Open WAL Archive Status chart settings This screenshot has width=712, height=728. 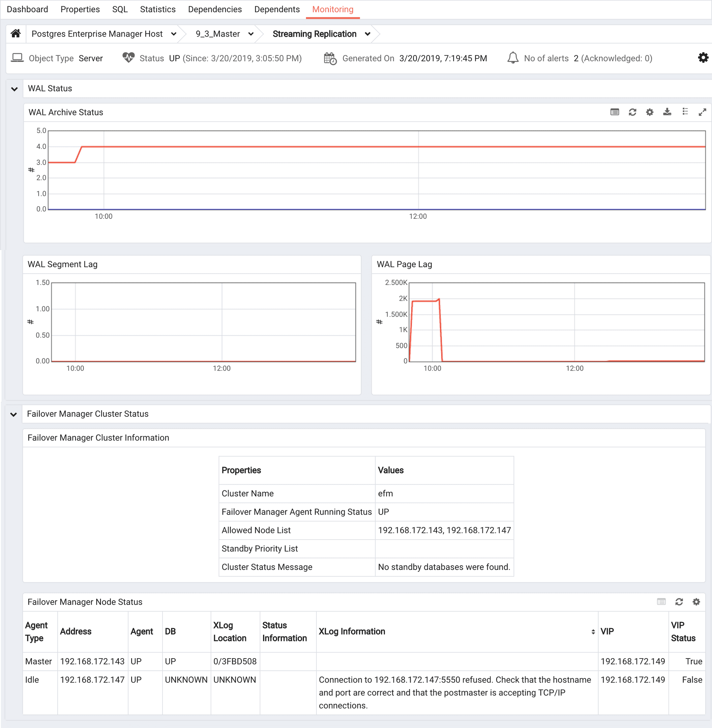pos(650,112)
